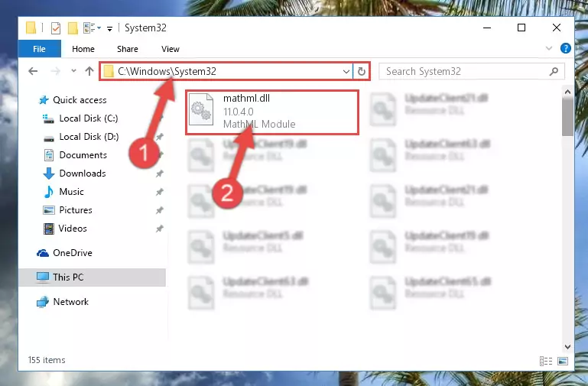Go up one folder level arrow
The image size is (588, 386).
click(x=89, y=71)
